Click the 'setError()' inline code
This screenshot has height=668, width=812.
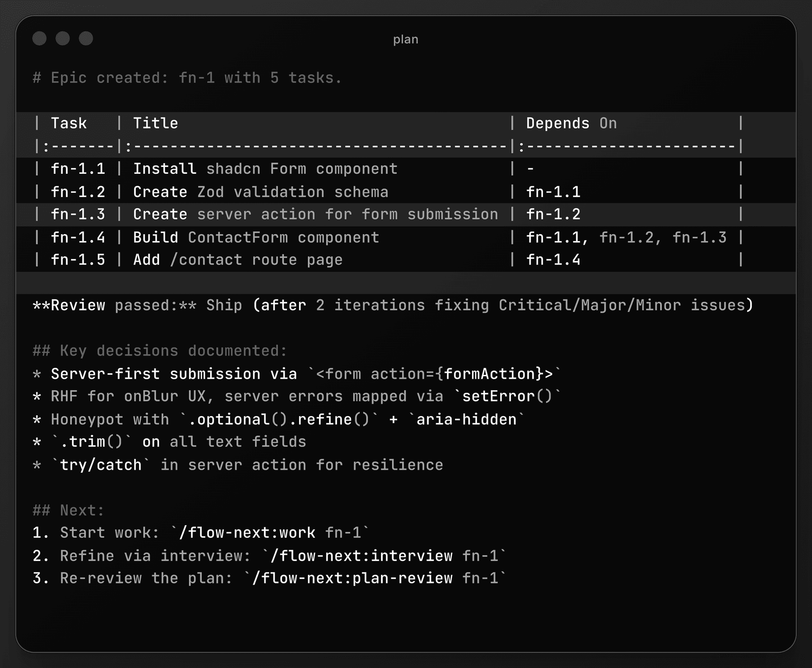pos(507,396)
